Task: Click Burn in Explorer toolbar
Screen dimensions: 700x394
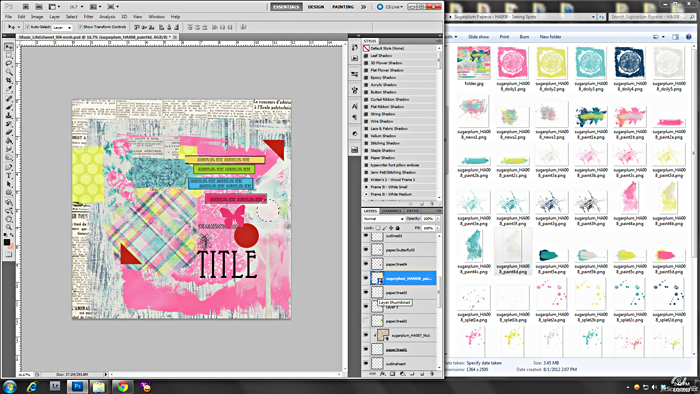Action: click(x=524, y=37)
